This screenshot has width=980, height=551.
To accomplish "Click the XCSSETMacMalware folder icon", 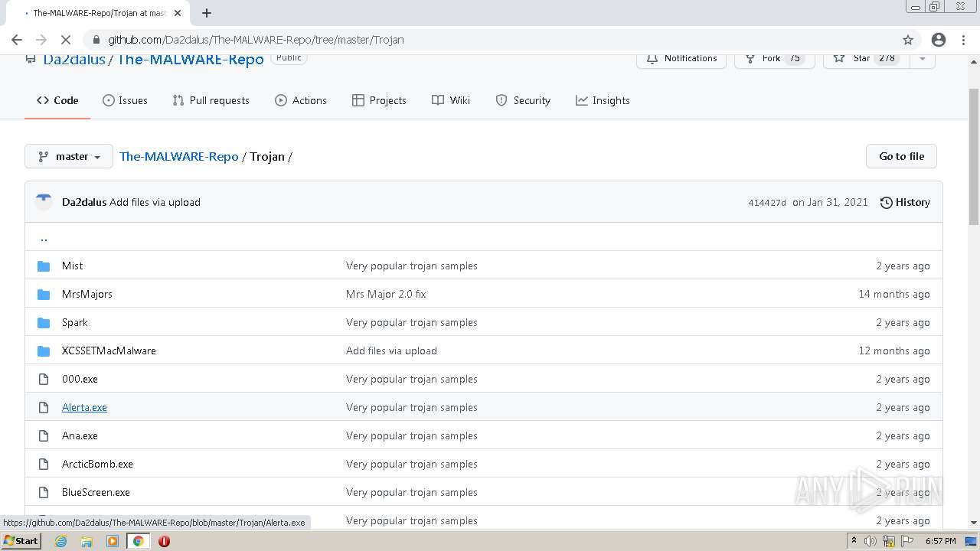I will pos(44,351).
